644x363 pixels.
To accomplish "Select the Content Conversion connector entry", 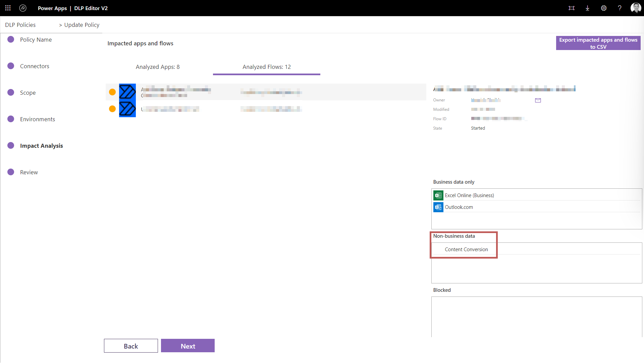I will pos(466,249).
